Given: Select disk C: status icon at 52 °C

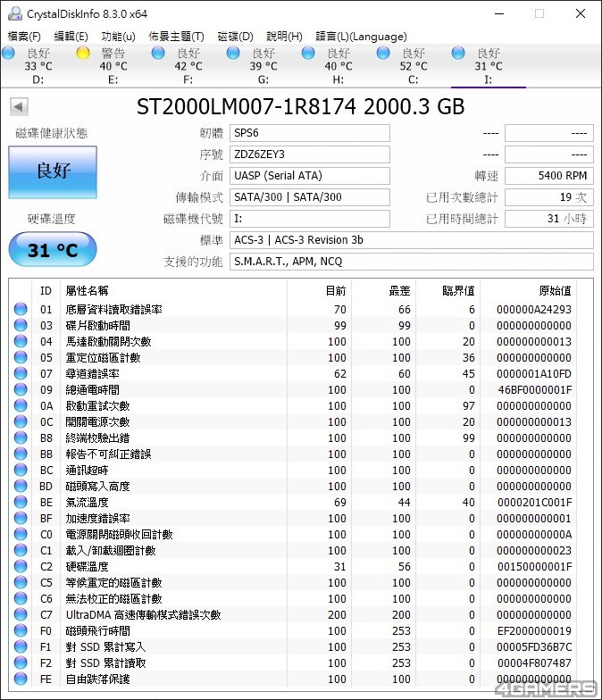Looking at the screenshot, I should (x=383, y=54).
